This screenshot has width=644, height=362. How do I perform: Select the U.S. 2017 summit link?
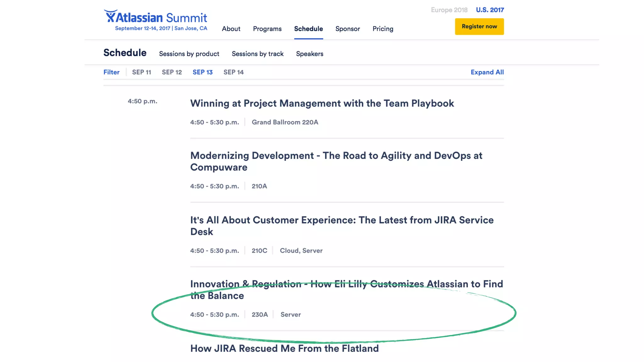click(490, 10)
